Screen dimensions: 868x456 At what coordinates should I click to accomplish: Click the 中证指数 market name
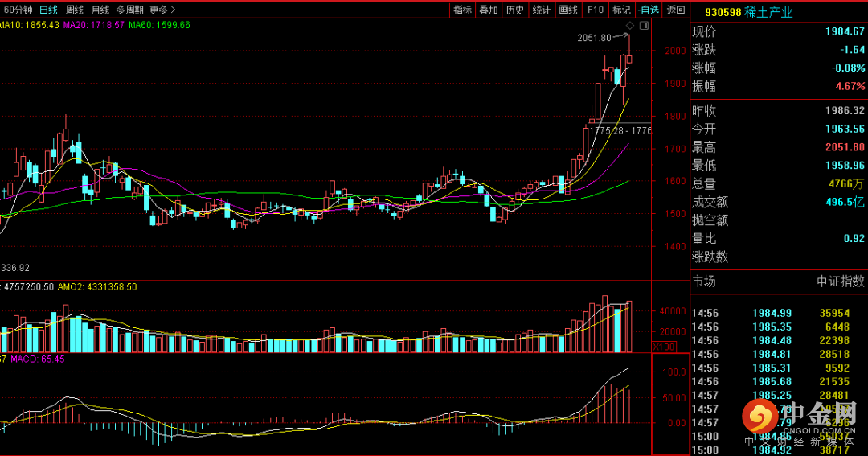click(x=841, y=281)
